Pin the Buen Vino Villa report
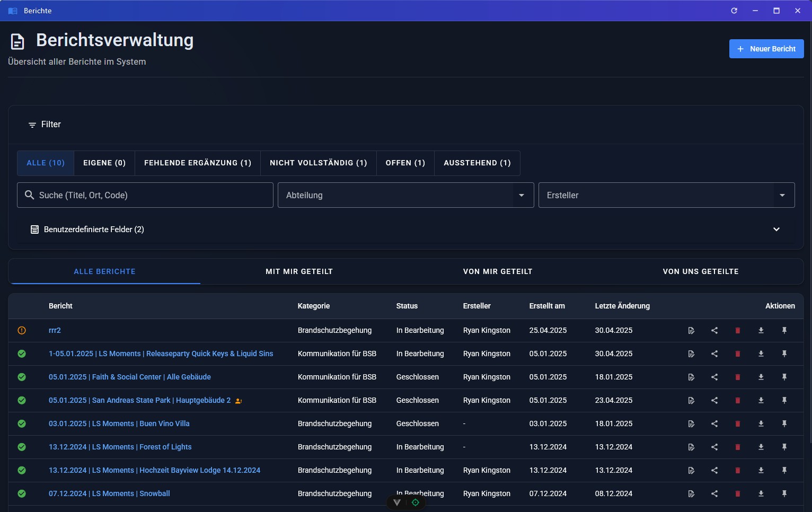 [784, 423]
